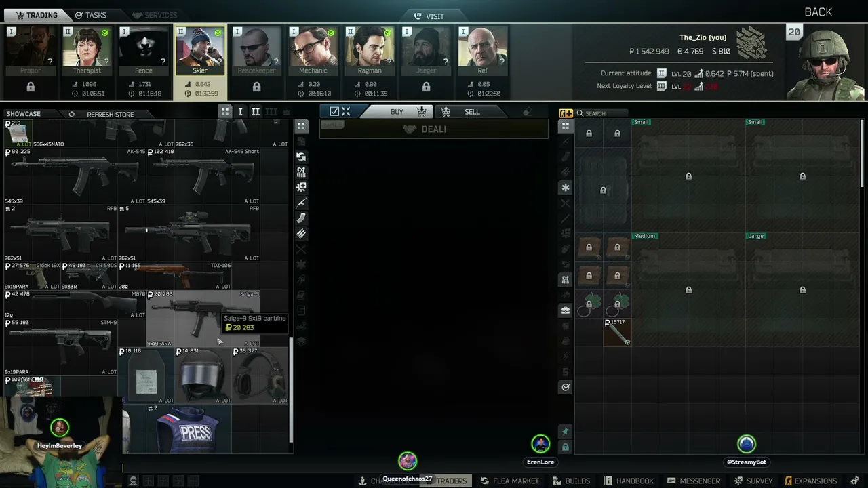868x488 pixels.
Task: Filter Skier's store by weapons rifle icon
Action: pos(301,203)
